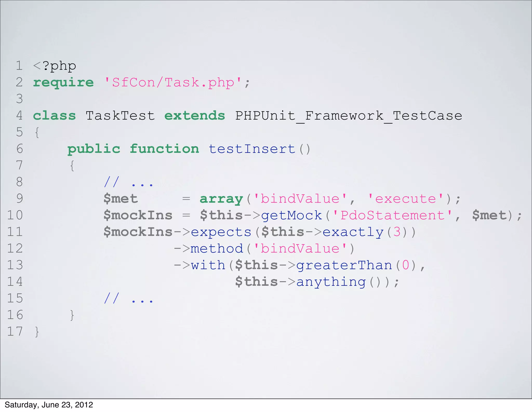
Task: Select the 'execute' string on line 9
Action: 406,199
